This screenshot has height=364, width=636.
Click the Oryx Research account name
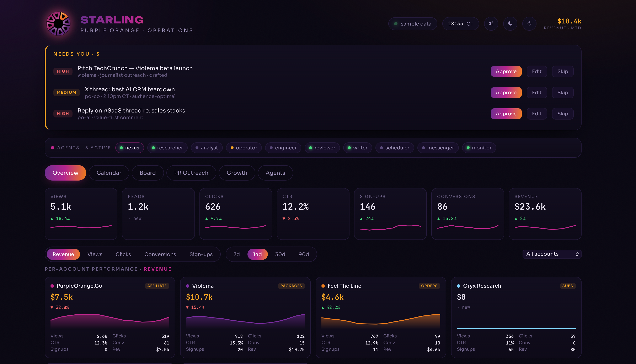(482, 286)
